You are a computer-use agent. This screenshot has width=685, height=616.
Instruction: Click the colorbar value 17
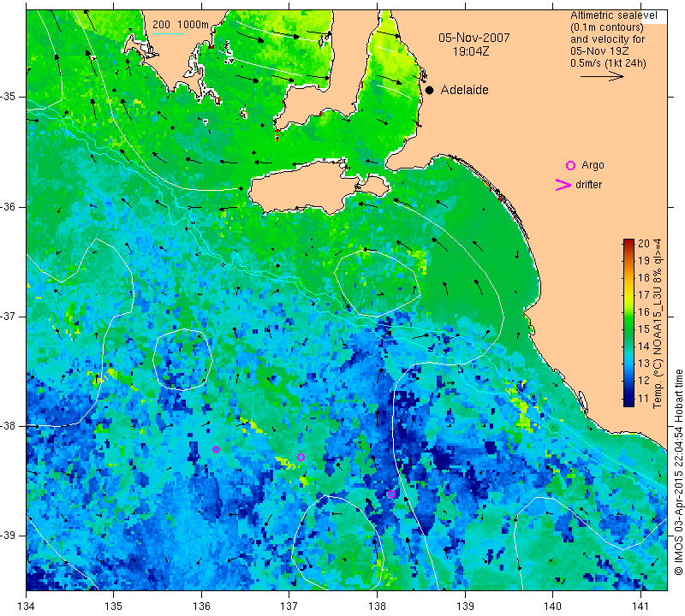click(x=644, y=295)
